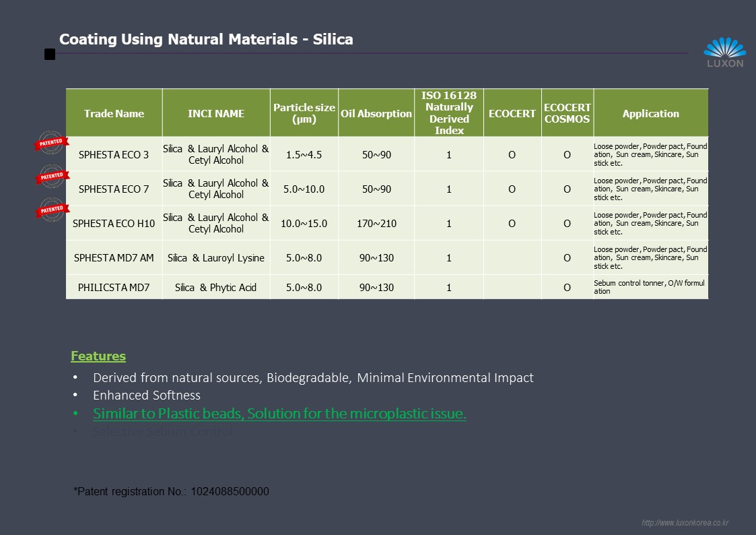Click the '5.0~10.0' particle size cell
The height and width of the screenshot is (535, 756).
(x=304, y=189)
